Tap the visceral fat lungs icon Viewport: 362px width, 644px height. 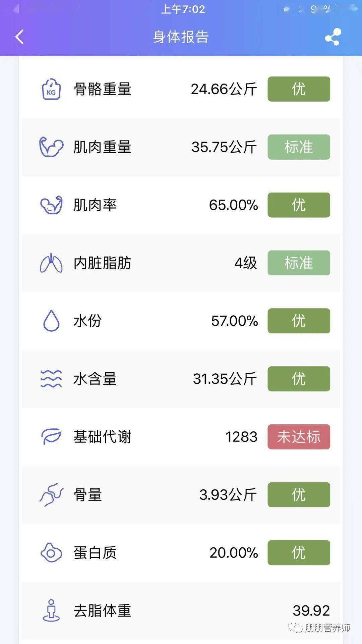pos(51,263)
